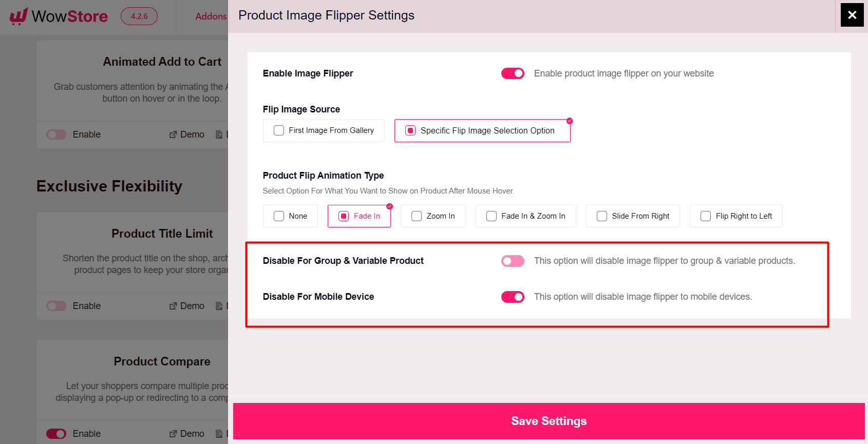Click the Save Settings button
The image size is (868, 444).
[x=549, y=421]
